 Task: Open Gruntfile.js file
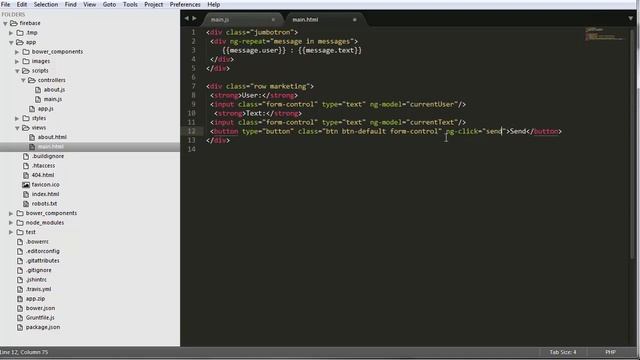[40, 318]
